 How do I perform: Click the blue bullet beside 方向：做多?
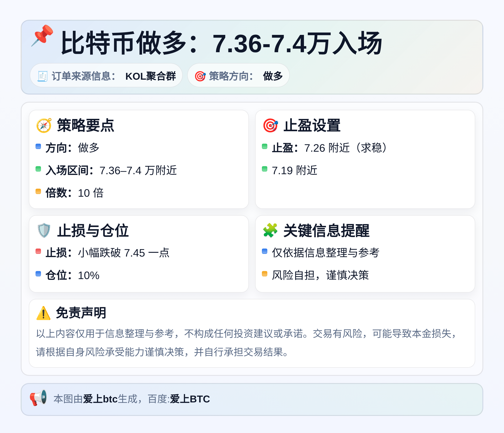point(38,146)
